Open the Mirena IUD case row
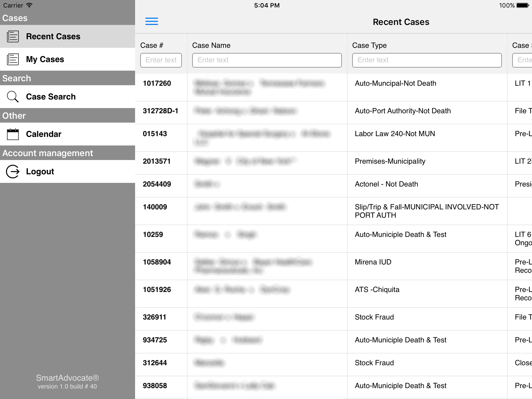This screenshot has width=532, height=399. (334, 266)
